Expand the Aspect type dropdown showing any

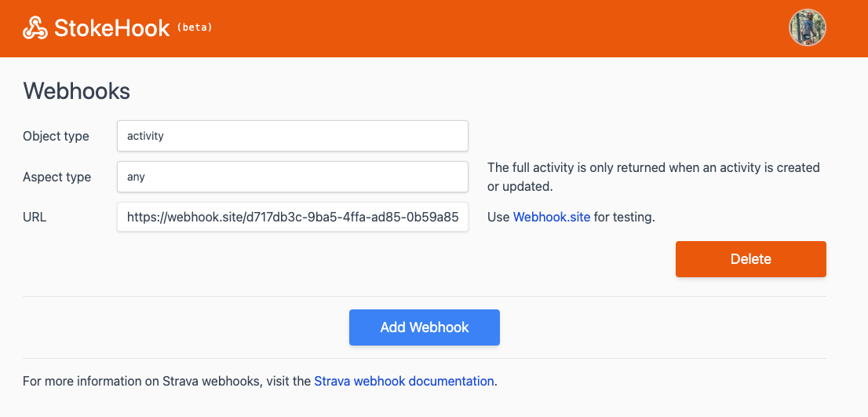292,177
